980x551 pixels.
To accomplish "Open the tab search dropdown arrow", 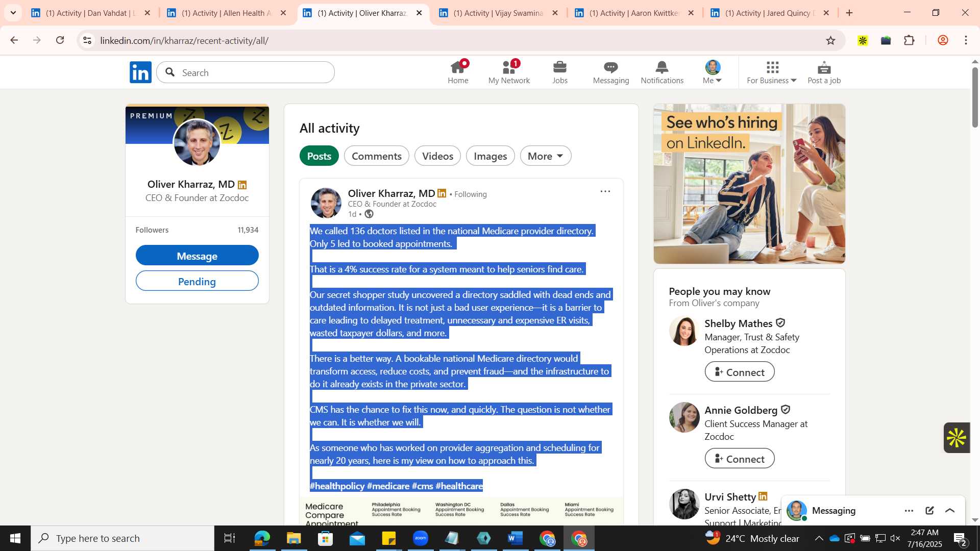I will (x=13, y=13).
